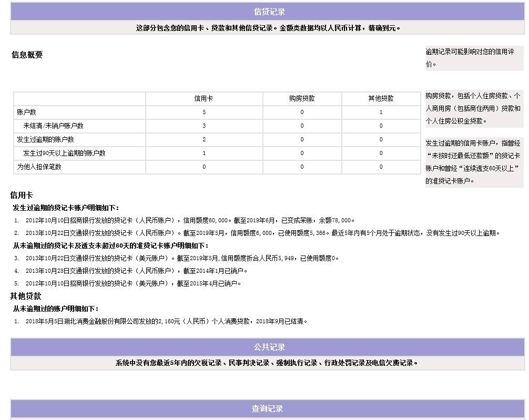Click the 从未逾期过的账户明细如下 subheading
Viewport: 529px width, 420px height.
tap(56, 309)
